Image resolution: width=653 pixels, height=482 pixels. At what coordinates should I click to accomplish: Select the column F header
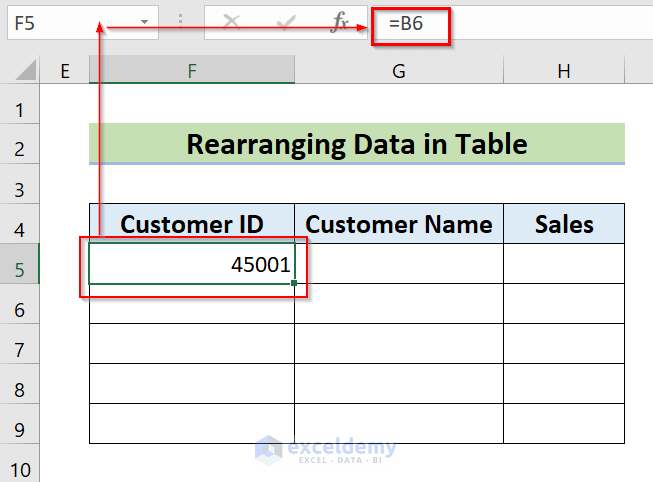pyautogui.click(x=191, y=70)
